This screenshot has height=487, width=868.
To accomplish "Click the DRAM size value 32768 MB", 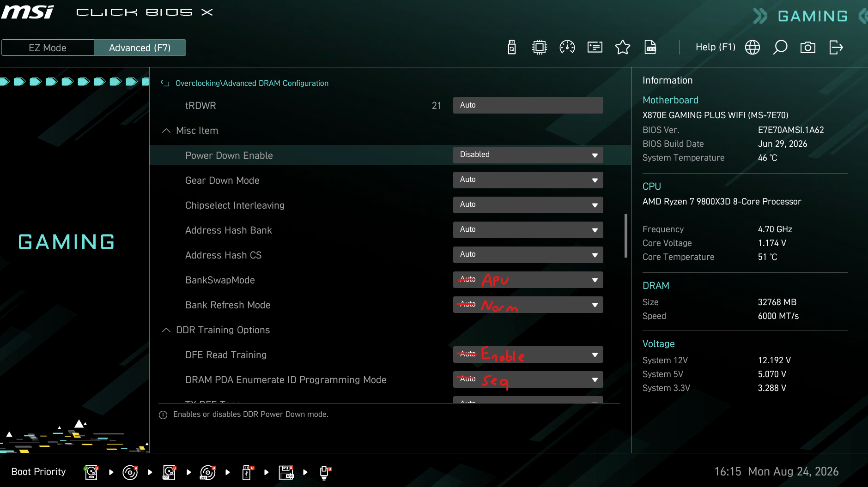I will pyautogui.click(x=777, y=302).
